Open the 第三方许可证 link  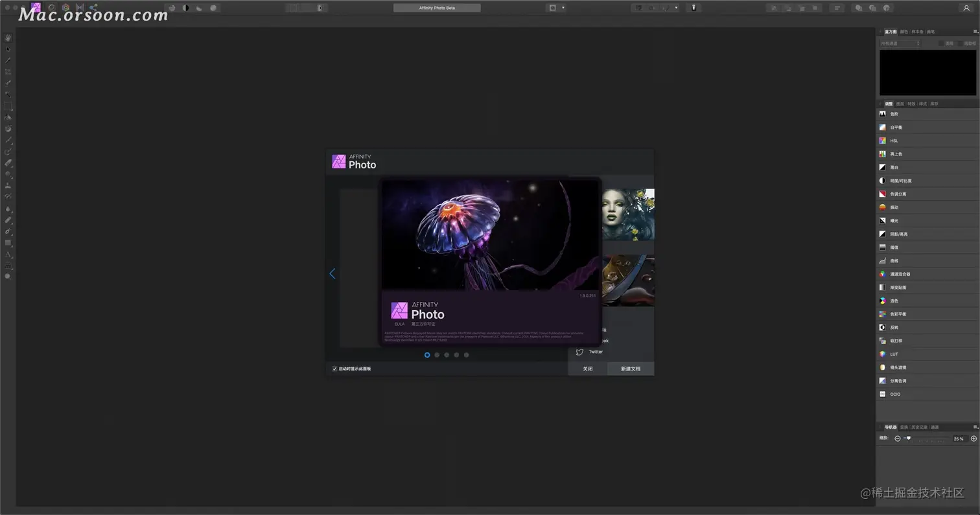[x=423, y=324]
